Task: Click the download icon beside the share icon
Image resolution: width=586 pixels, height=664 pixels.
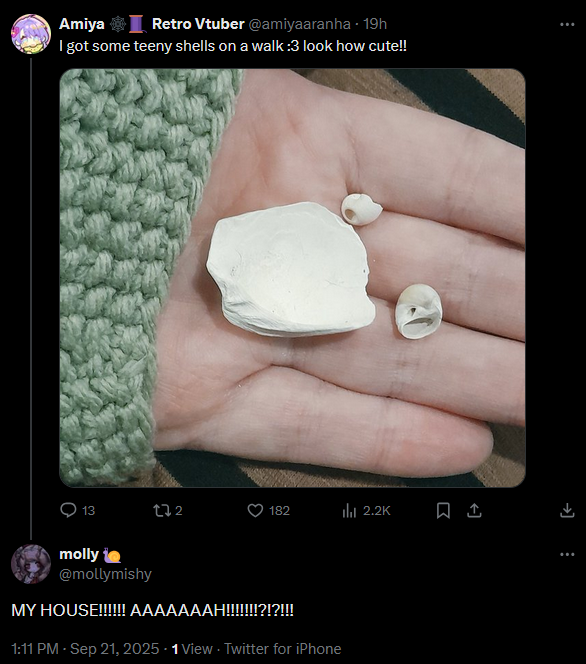Action: [x=567, y=510]
